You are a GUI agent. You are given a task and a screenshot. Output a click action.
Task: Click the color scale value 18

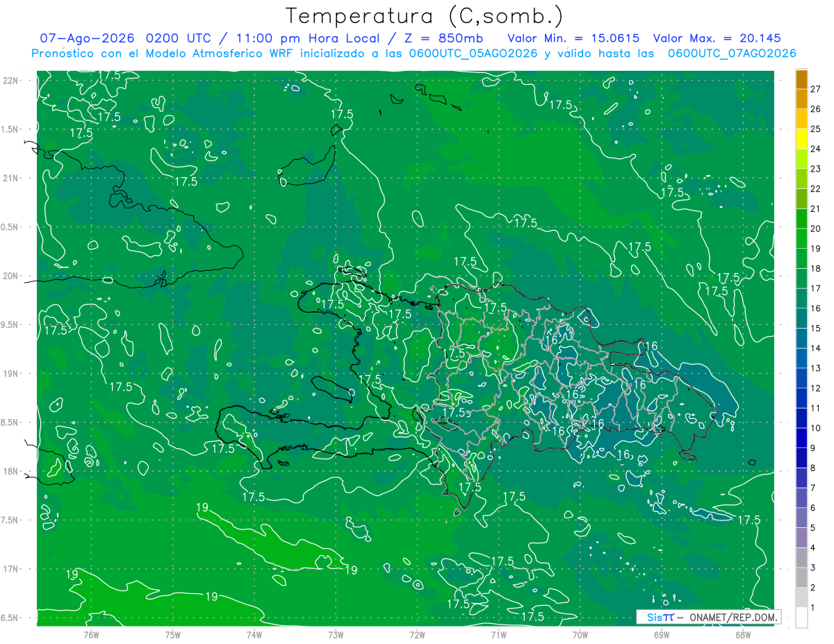click(x=816, y=268)
